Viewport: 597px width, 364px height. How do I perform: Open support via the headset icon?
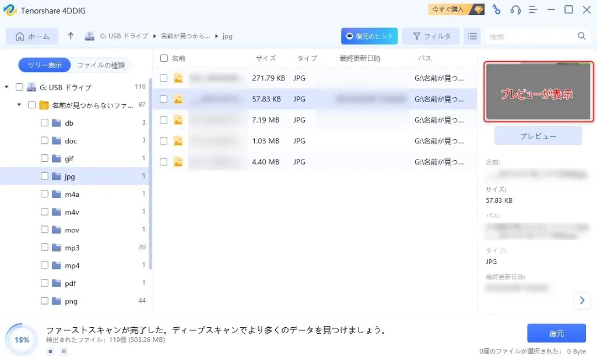515,9
